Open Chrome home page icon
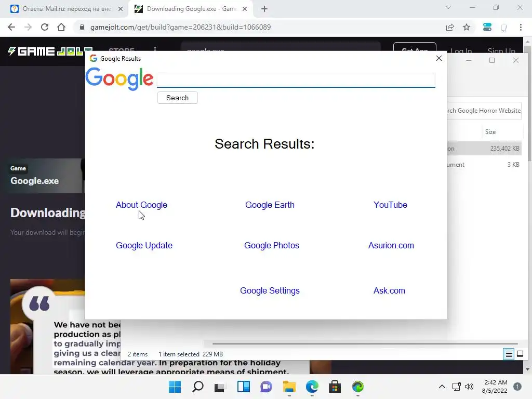The image size is (532, 399). click(x=61, y=27)
